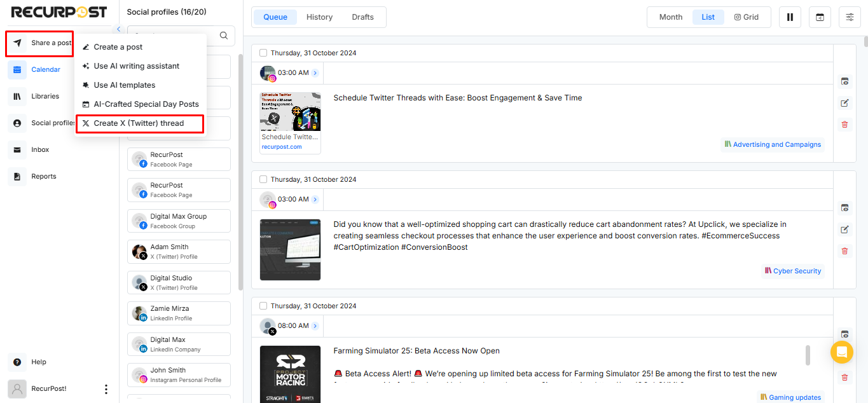This screenshot has width=868, height=403.
Task: Expand the 03:00 AM chevron on shopping cart post
Action: coord(315,200)
